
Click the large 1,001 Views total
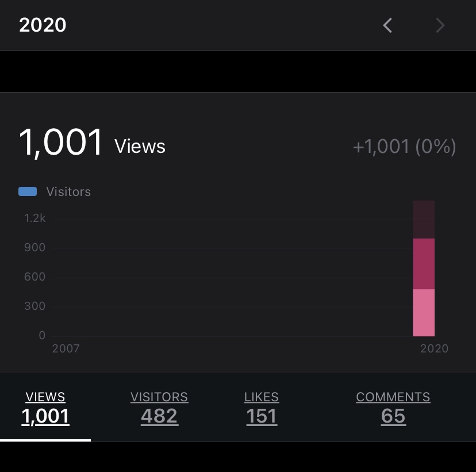point(92,144)
